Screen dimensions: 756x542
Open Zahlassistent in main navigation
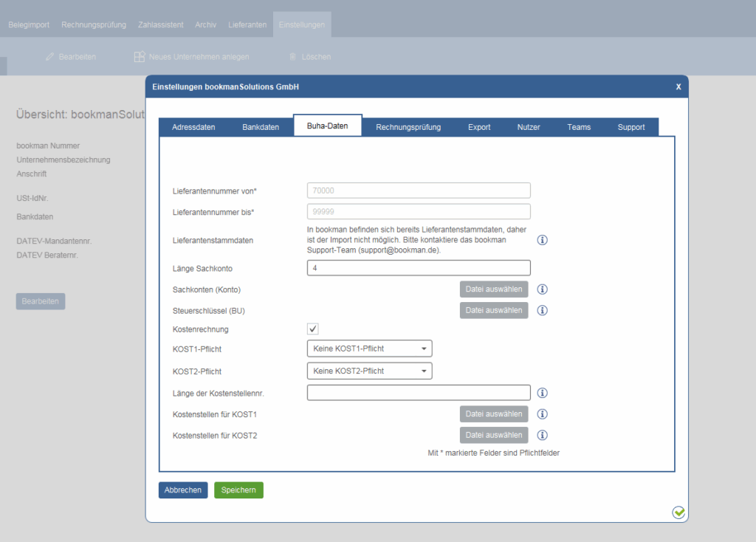160,24
